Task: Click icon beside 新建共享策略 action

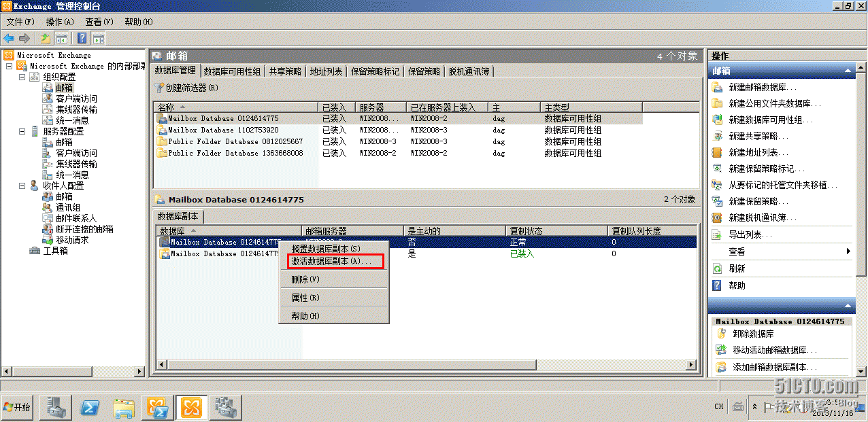Action: point(716,136)
